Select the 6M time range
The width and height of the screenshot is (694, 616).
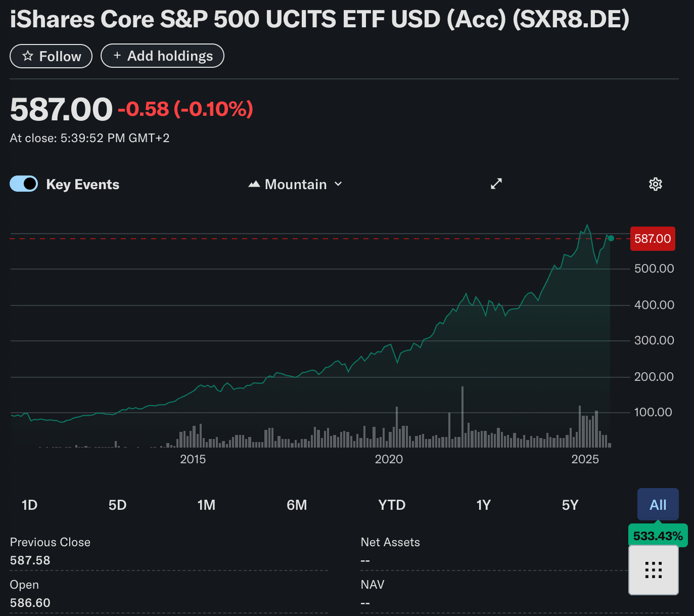[297, 505]
